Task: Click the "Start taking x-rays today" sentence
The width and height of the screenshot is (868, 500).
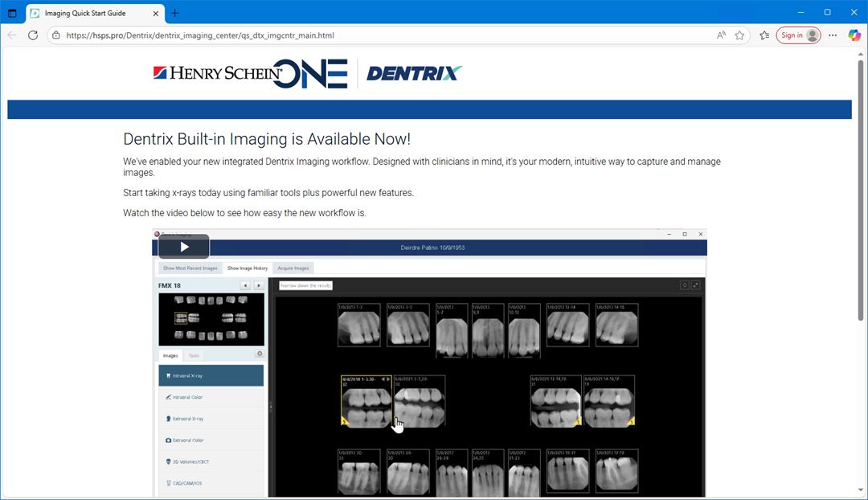Action: pos(268,193)
